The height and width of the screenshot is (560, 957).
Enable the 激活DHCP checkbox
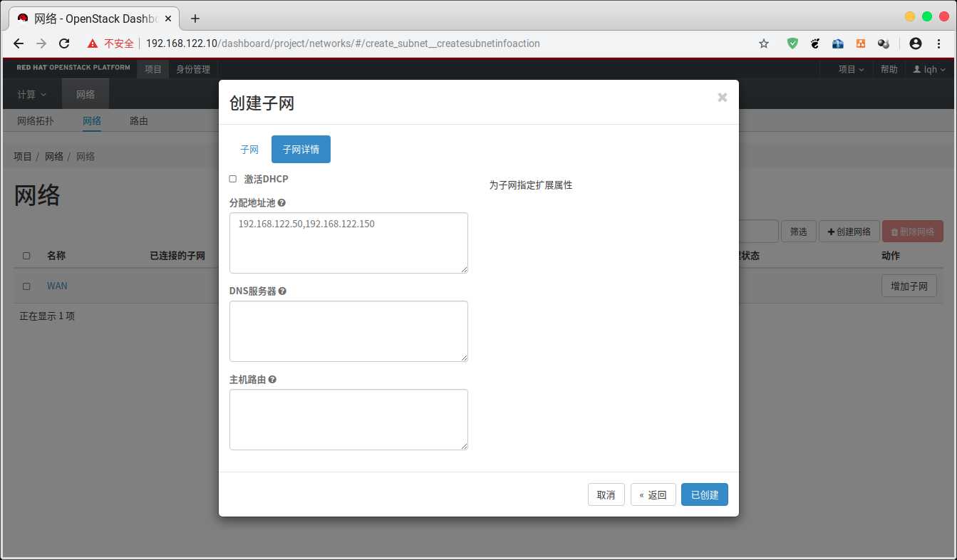233,179
